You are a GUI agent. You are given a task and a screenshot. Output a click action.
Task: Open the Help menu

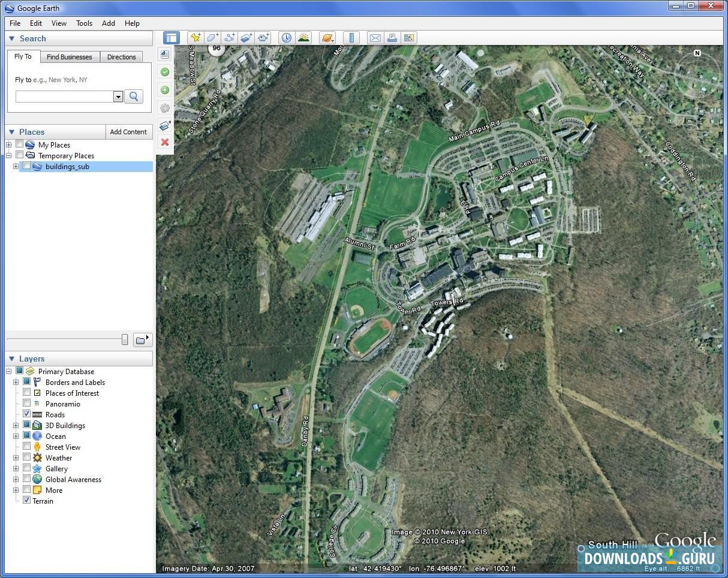point(132,23)
